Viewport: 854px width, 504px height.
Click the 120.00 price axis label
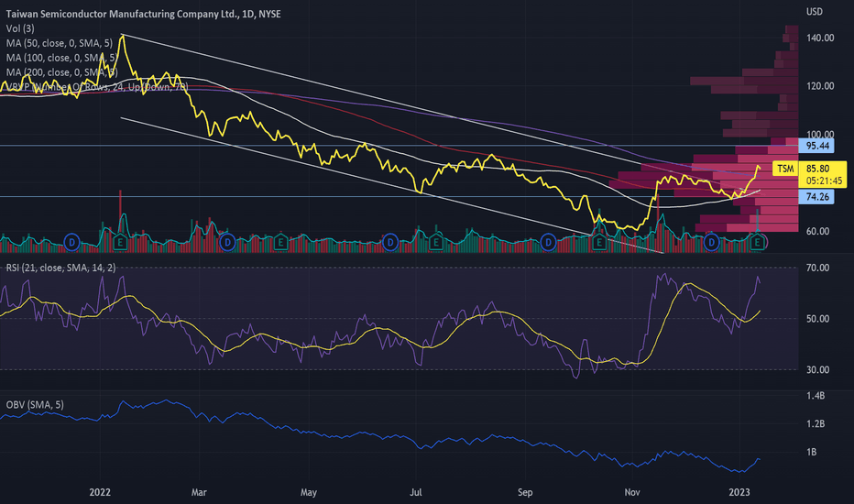tap(820, 86)
